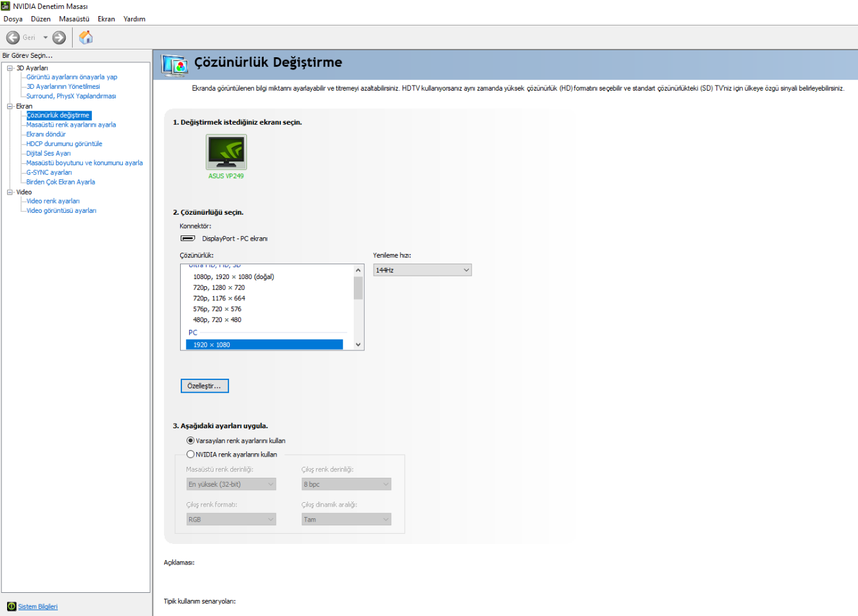This screenshot has height=616, width=858.
Task: Click the Özelleştir... button
Action: pyautogui.click(x=205, y=386)
